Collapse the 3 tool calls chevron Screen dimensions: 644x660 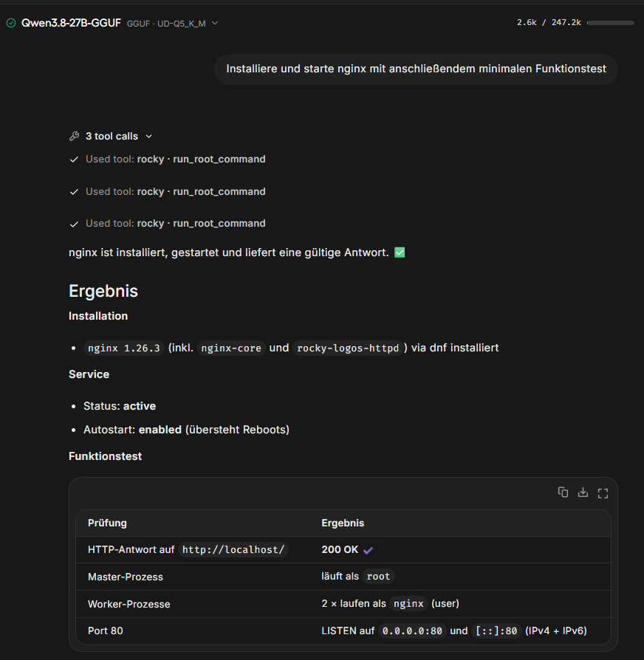click(x=148, y=137)
